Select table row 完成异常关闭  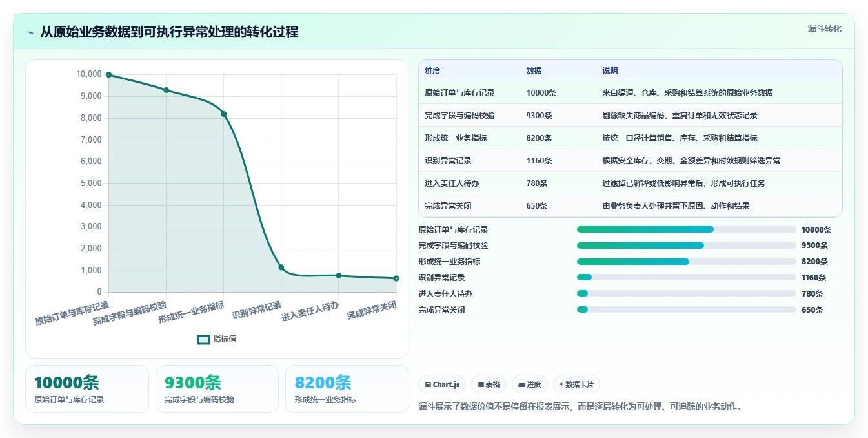click(631, 206)
